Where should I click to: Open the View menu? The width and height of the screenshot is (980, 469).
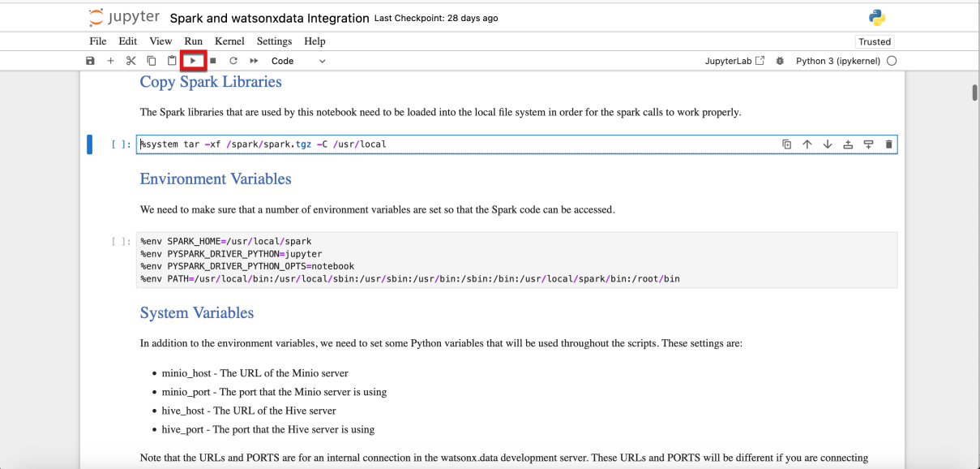coord(160,41)
